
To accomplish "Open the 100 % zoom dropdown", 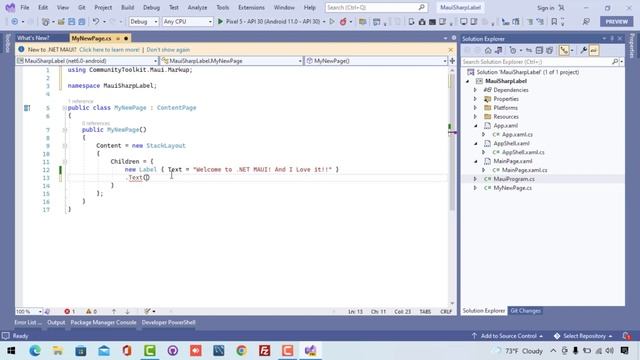I will point(29,311).
